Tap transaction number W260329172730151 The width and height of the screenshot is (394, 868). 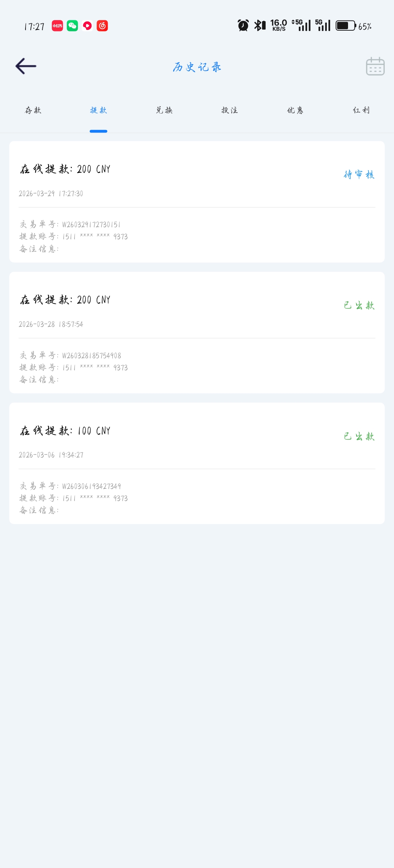pos(91,224)
